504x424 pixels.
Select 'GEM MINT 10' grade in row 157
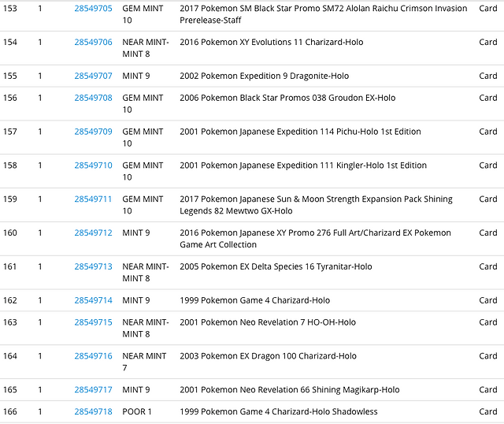tap(143, 137)
